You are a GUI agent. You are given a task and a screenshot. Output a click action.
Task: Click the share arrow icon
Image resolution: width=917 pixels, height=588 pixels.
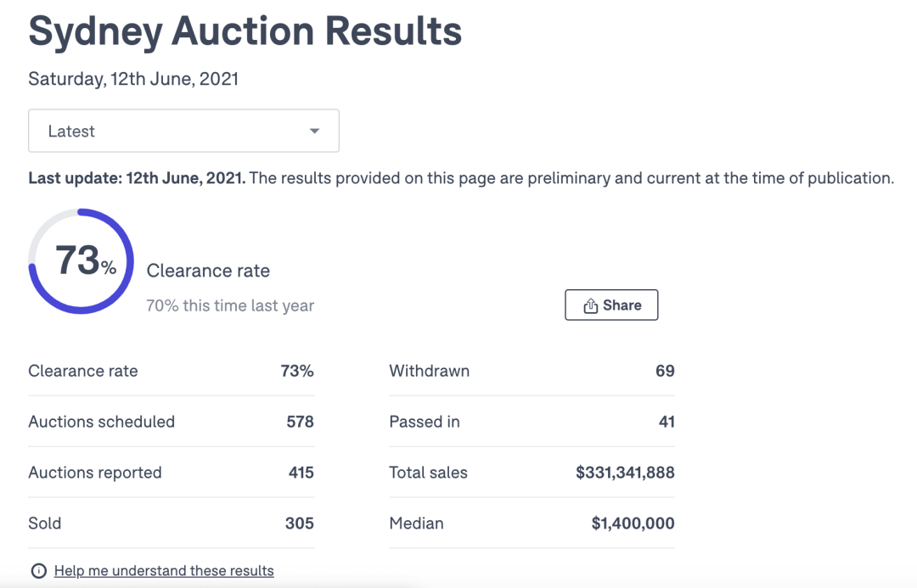tap(591, 306)
